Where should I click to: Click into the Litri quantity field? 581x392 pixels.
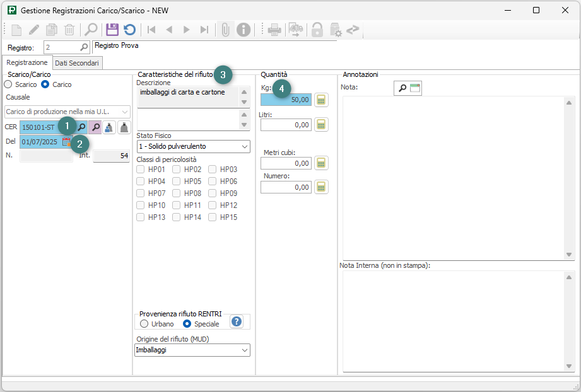click(x=286, y=125)
